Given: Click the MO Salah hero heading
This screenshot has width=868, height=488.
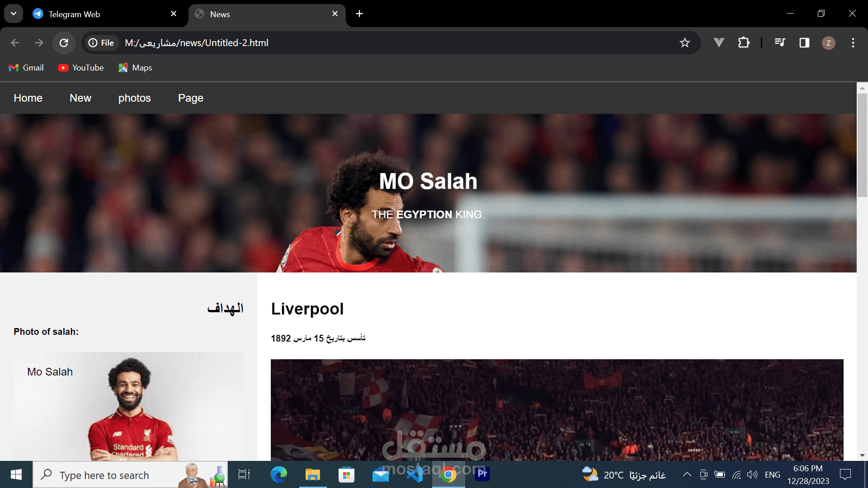Looking at the screenshot, I should click(428, 181).
